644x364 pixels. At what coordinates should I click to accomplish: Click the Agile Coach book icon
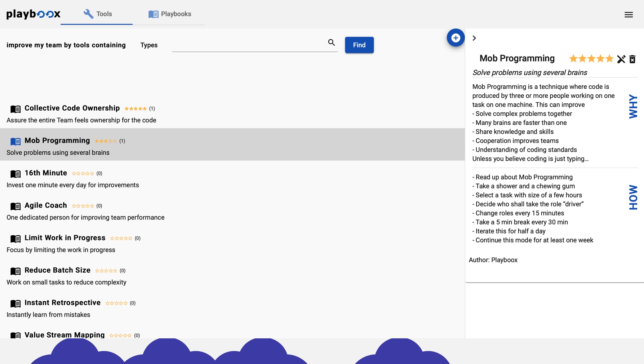(x=15, y=206)
